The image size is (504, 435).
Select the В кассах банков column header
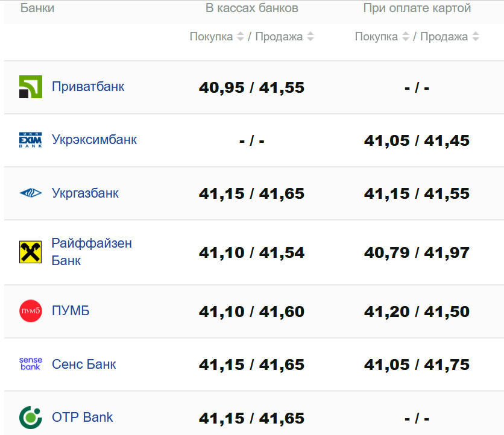252,8
